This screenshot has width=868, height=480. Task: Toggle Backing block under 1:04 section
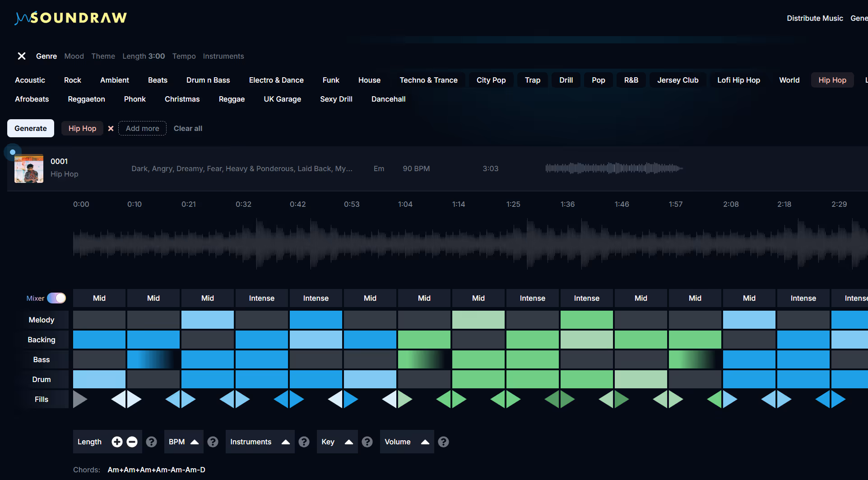pyautogui.click(x=424, y=340)
